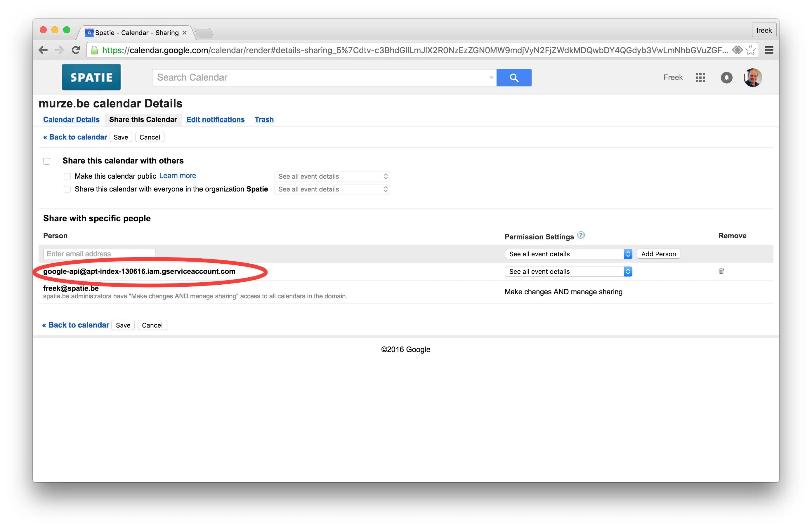Screen dimensions: 812x529
Task: Focus the Search Calendar field
Action: [x=324, y=77]
